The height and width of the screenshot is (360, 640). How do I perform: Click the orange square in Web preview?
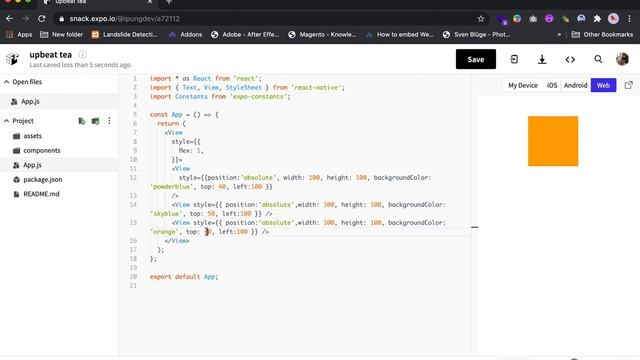point(553,141)
